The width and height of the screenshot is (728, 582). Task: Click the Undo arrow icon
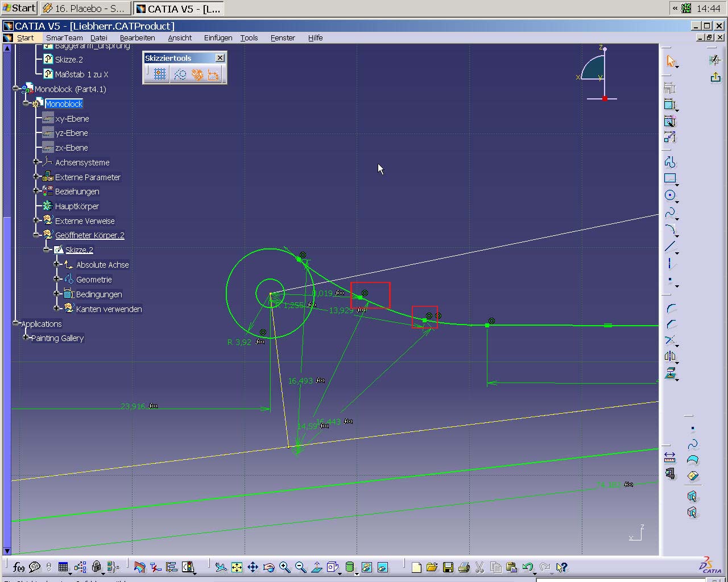point(527,567)
